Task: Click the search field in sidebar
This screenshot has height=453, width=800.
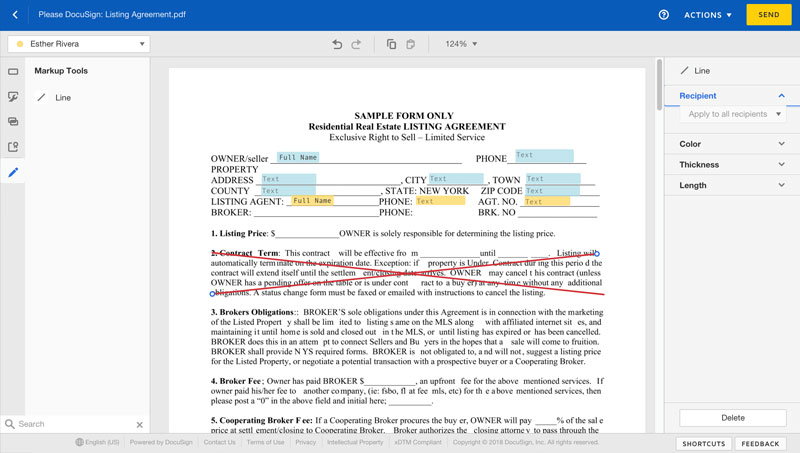Action: (x=76, y=424)
